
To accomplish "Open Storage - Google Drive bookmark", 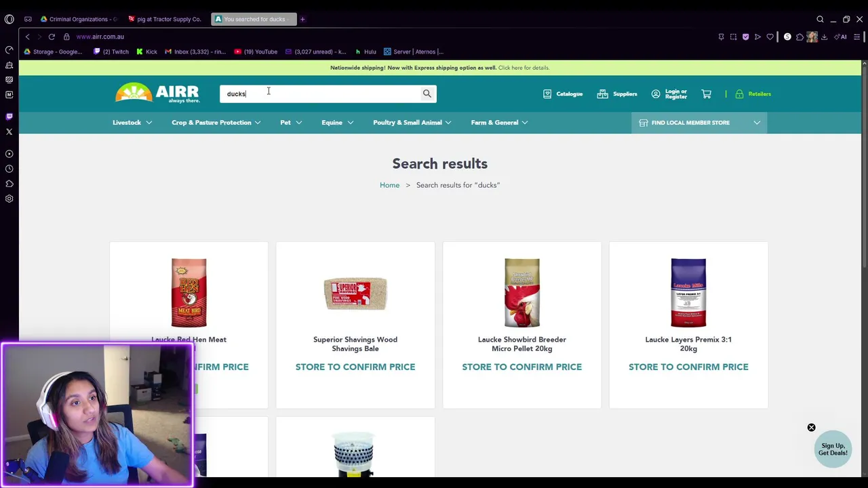I will (52, 52).
